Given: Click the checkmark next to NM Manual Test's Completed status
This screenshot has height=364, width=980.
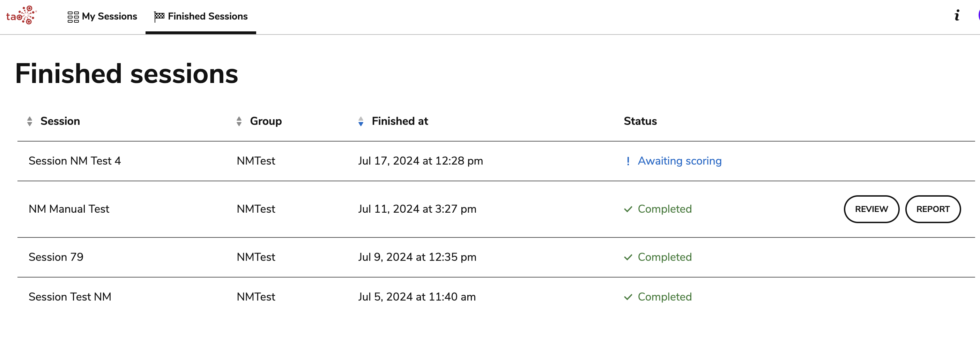Looking at the screenshot, I should click(628, 209).
